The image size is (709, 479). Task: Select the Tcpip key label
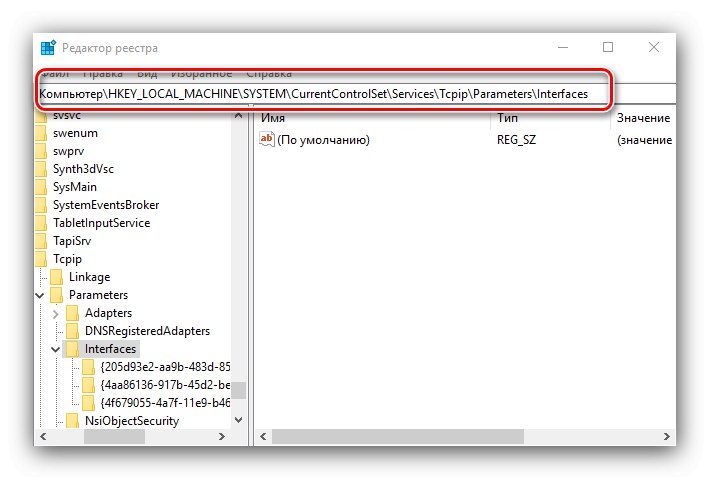67,259
